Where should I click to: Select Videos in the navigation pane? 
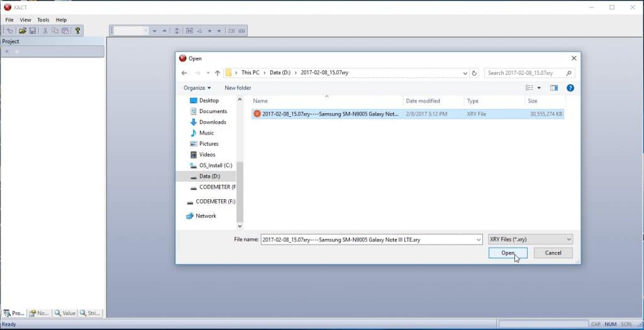click(x=203, y=155)
